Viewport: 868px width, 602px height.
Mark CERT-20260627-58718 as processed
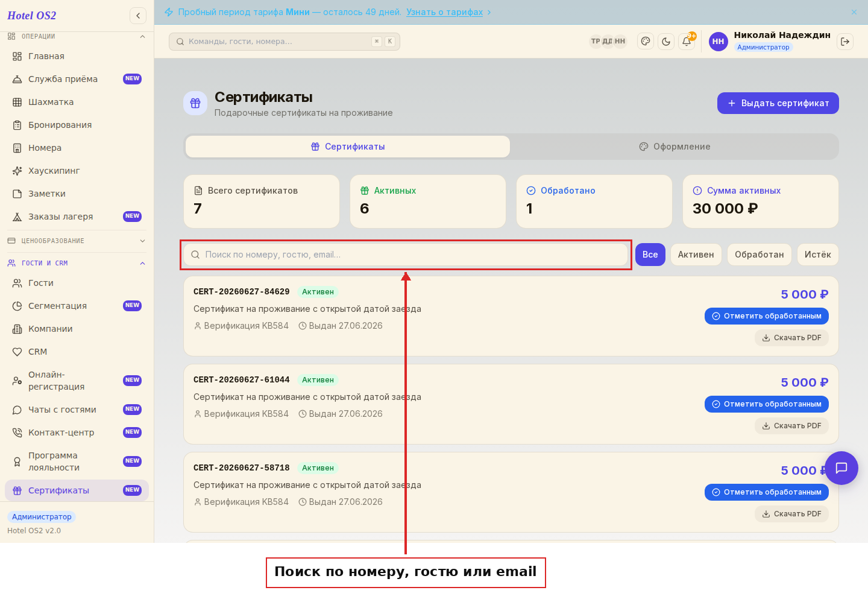[767, 492]
